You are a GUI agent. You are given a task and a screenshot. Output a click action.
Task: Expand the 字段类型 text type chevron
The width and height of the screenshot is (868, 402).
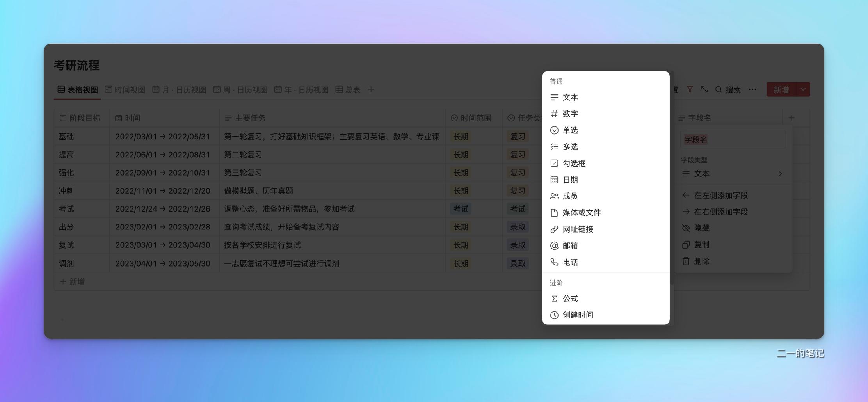[781, 173]
